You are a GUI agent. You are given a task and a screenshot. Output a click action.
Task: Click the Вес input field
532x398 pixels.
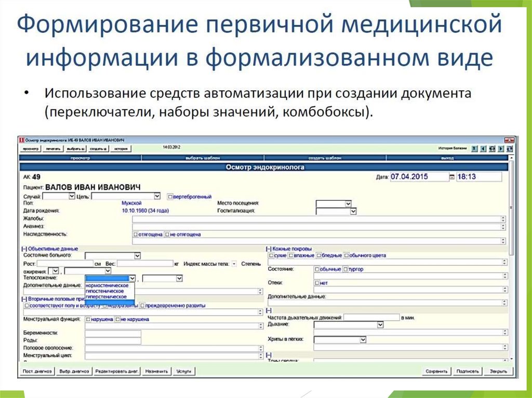click(x=145, y=264)
